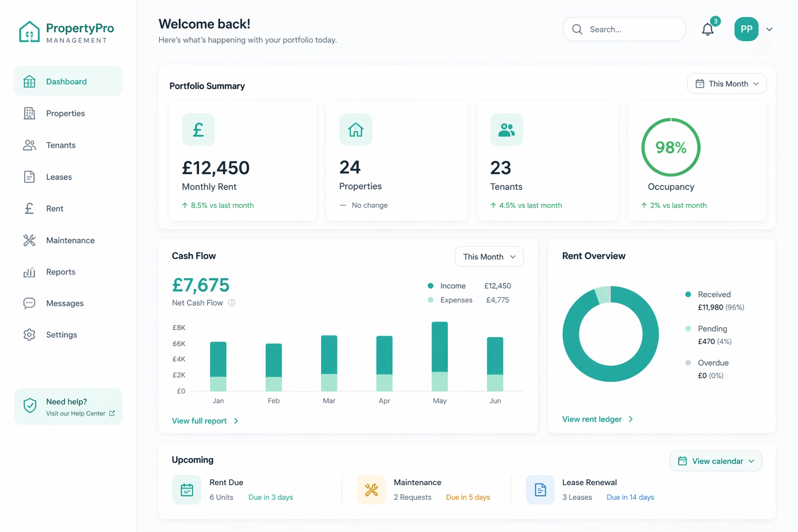Open the Leases document icon
The image size is (798, 532).
coord(29,177)
